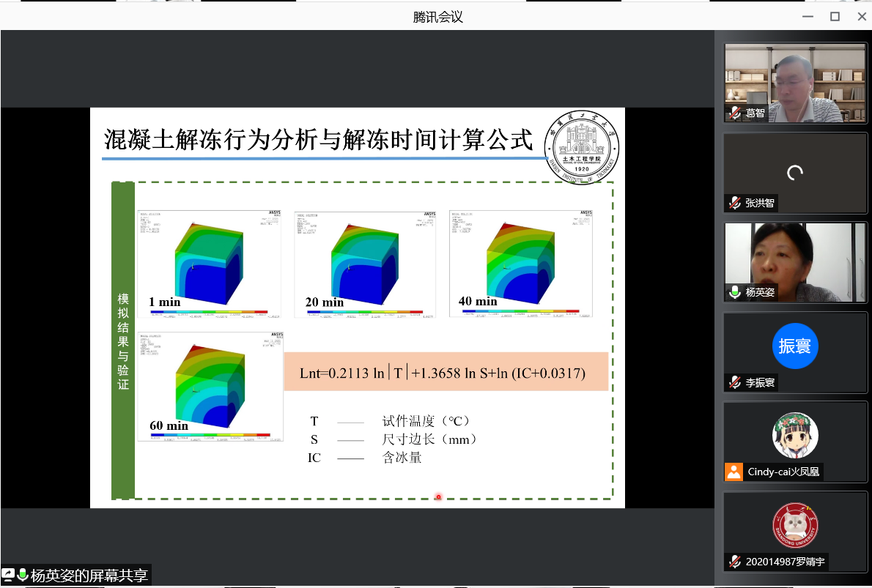Click the 40 min ANSYS simulation image
Image resolution: width=872 pixels, height=588 pixels.
pos(521,264)
